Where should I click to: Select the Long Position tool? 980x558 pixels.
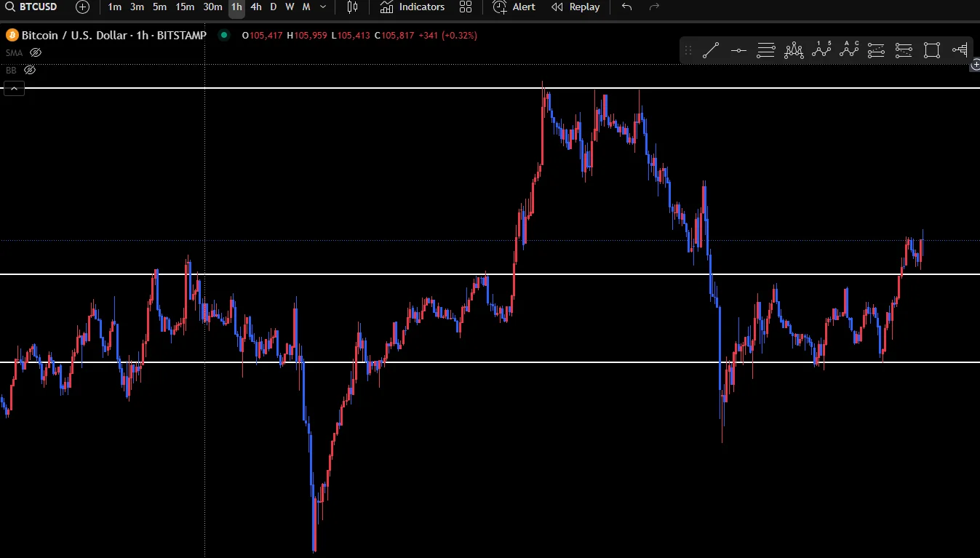[876, 50]
